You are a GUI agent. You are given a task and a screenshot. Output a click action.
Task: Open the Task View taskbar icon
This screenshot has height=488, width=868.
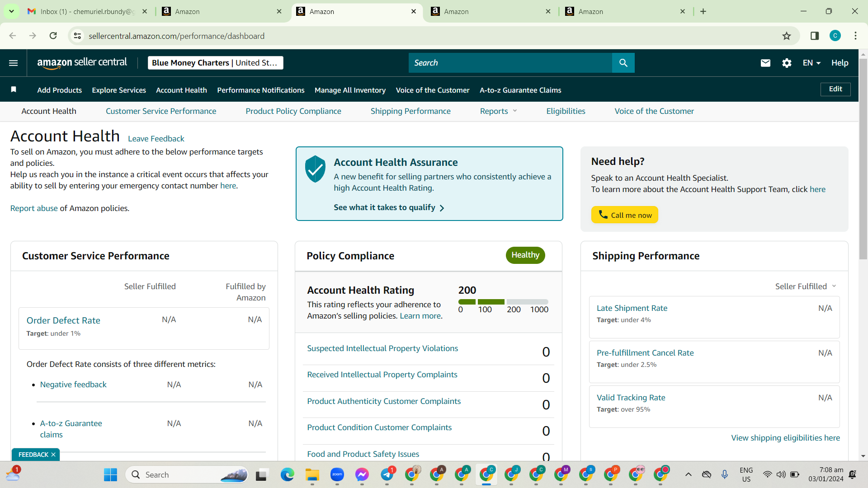point(261,474)
